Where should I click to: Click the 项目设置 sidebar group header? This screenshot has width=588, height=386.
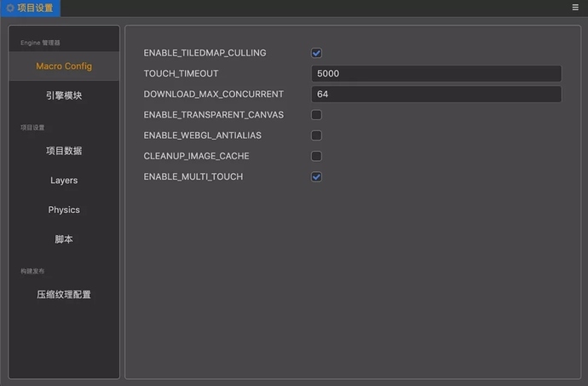coord(32,128)
